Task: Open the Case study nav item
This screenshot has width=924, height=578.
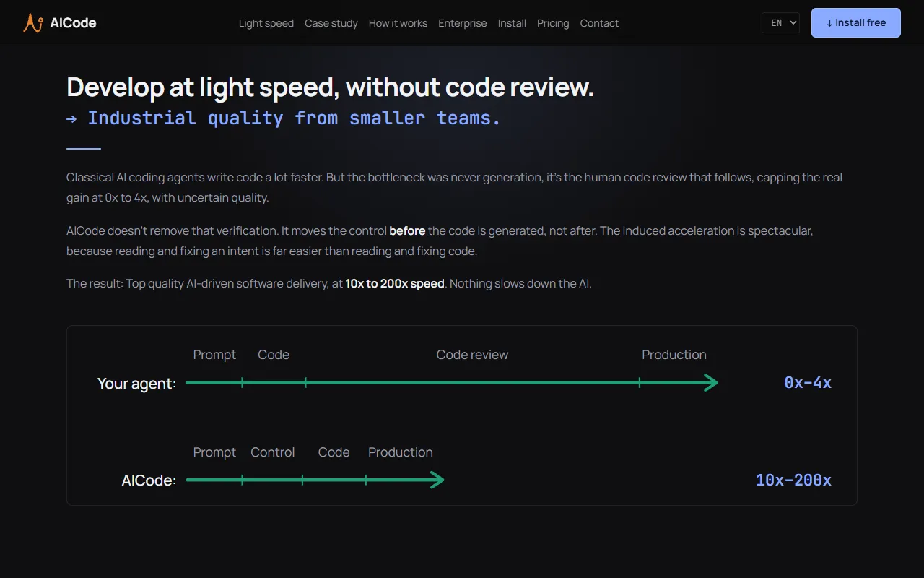Action: pyautogui.click(x=331, y=23)
